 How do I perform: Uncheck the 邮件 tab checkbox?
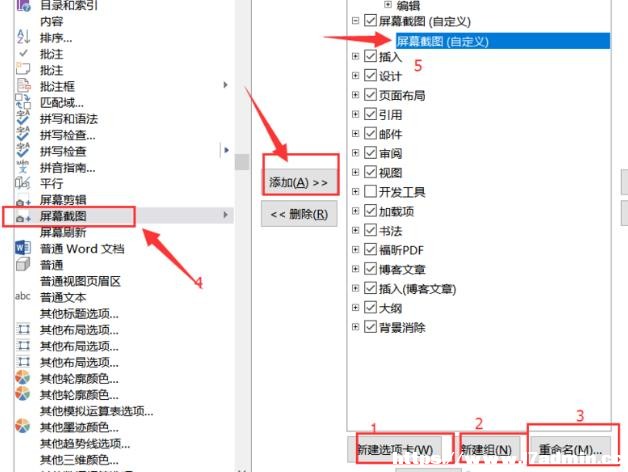tap(370, 133)
